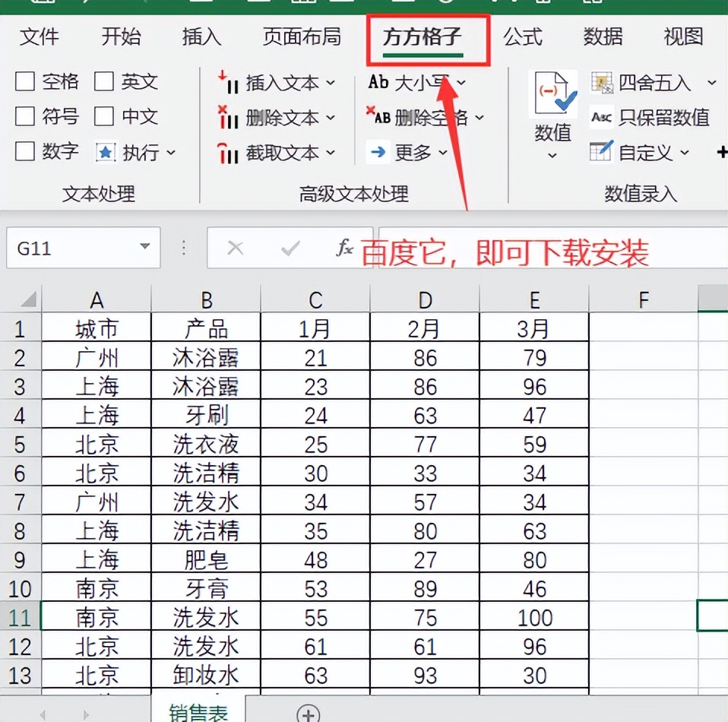Add a new sheet with plus button
This screenshot has height=722, width=728.
[x=308, y=714]
